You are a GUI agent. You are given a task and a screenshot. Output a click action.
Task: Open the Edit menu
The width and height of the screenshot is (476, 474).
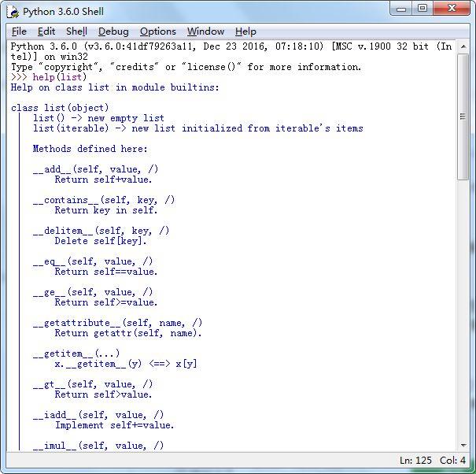point(46,31)
